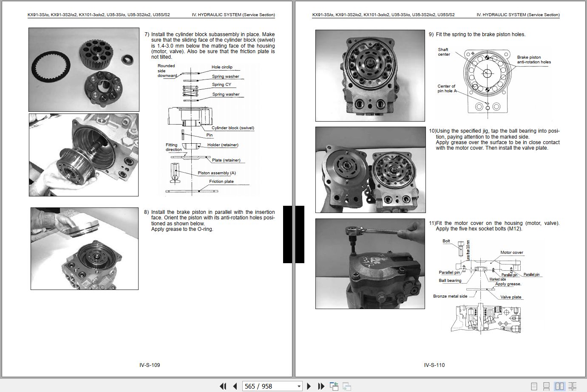Open the page number dropdown arrow
The image size is (587, 392).
click(299, 386)
